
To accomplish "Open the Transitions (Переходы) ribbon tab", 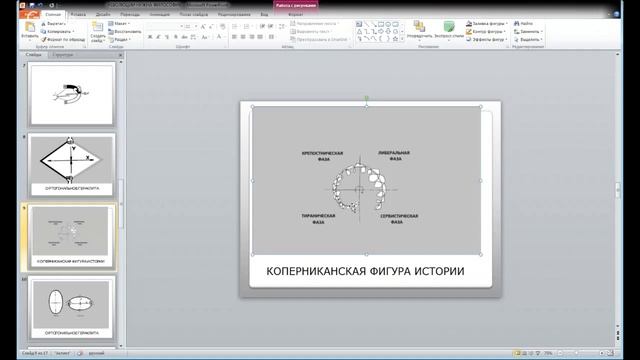I will [130, 14].
